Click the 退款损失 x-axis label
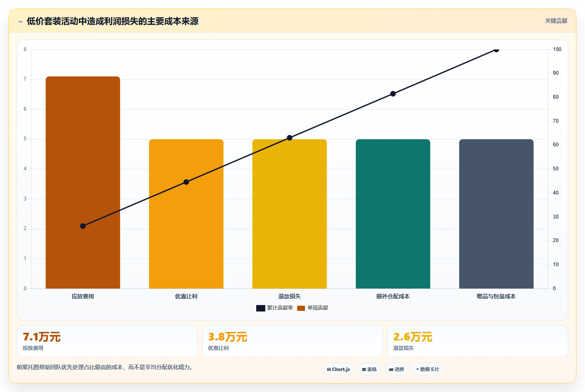This screenshot has width=585, height=392. 290,296
